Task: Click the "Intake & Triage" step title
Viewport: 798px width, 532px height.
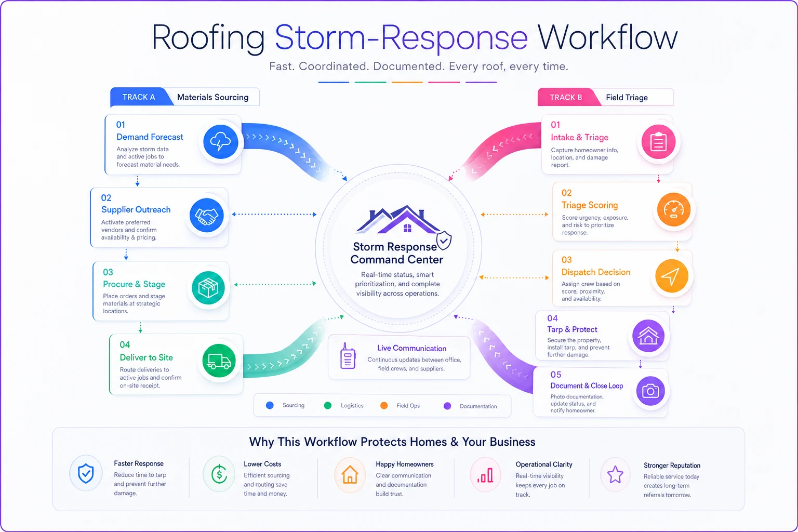Action: 580,137
